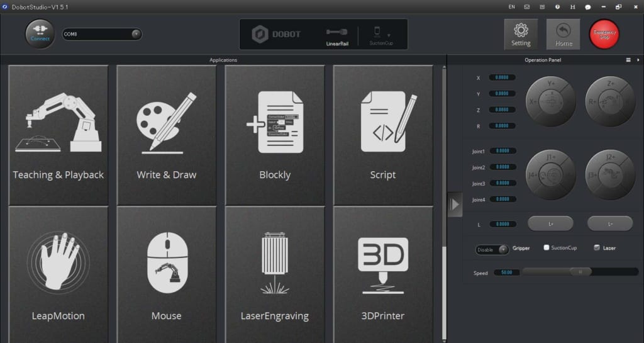
Task: Start the LeapMotion control application
Action: click(x=58, y=274)
